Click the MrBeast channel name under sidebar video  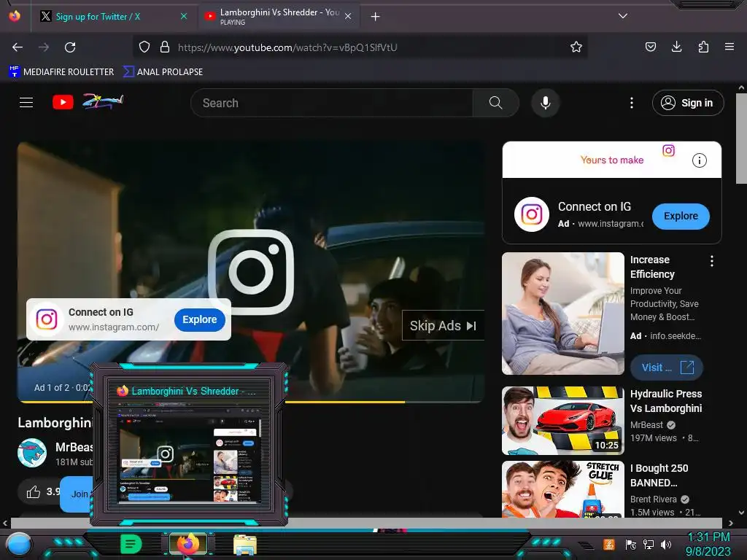pos(646,425)
